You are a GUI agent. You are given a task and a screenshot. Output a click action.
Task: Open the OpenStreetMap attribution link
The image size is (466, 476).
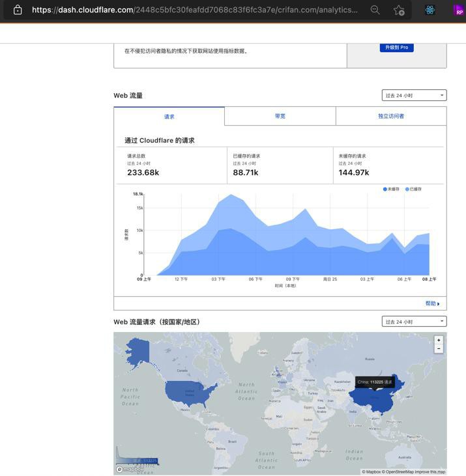tap(399, 471)
